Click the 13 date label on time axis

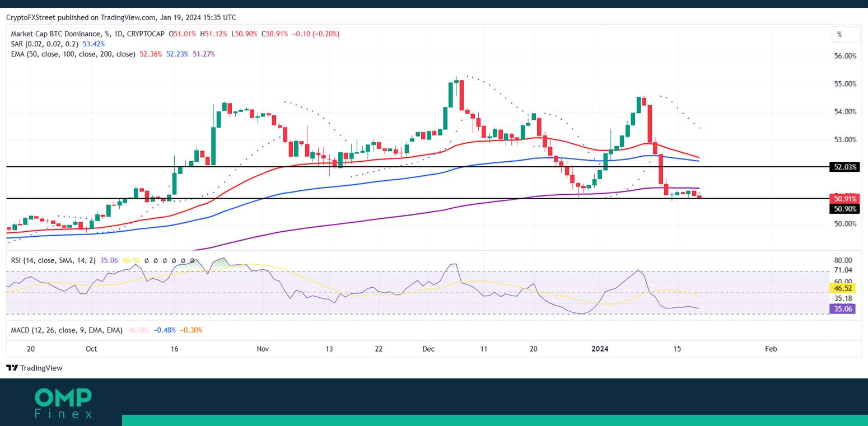tap(329, 349)
